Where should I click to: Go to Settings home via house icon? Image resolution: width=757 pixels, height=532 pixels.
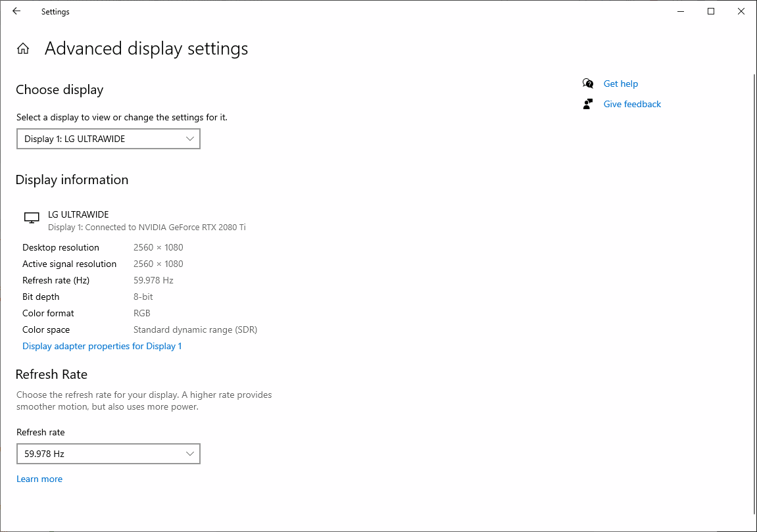[x=23, y=49]
